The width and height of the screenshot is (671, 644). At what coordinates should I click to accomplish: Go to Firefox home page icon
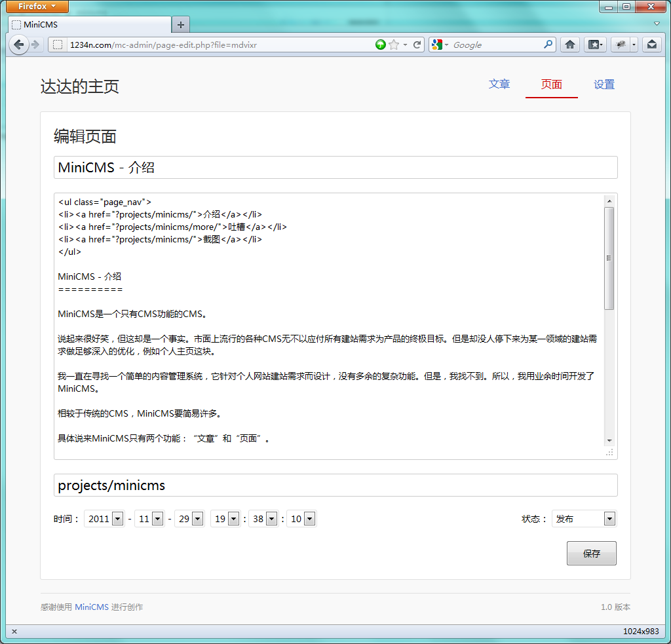point(570,45)
